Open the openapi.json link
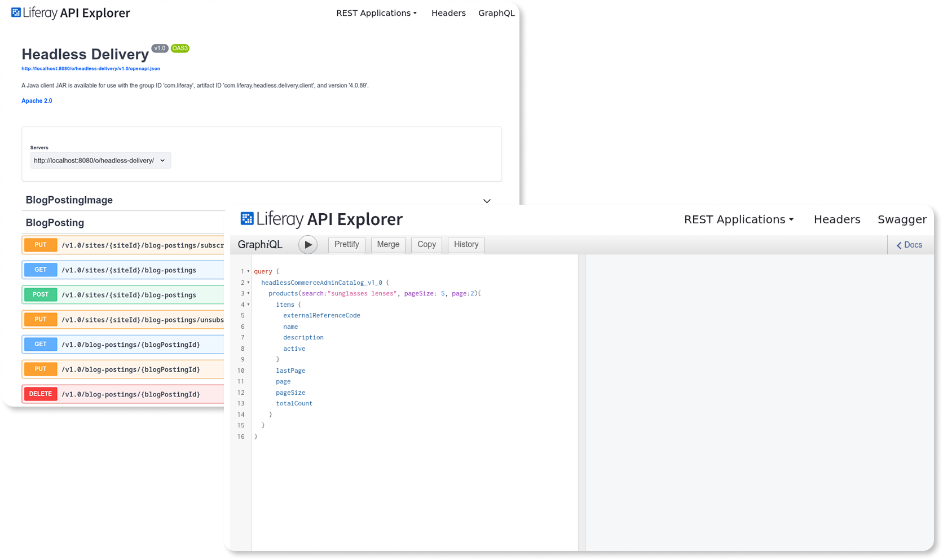943x560 pixels. [91, 69]
